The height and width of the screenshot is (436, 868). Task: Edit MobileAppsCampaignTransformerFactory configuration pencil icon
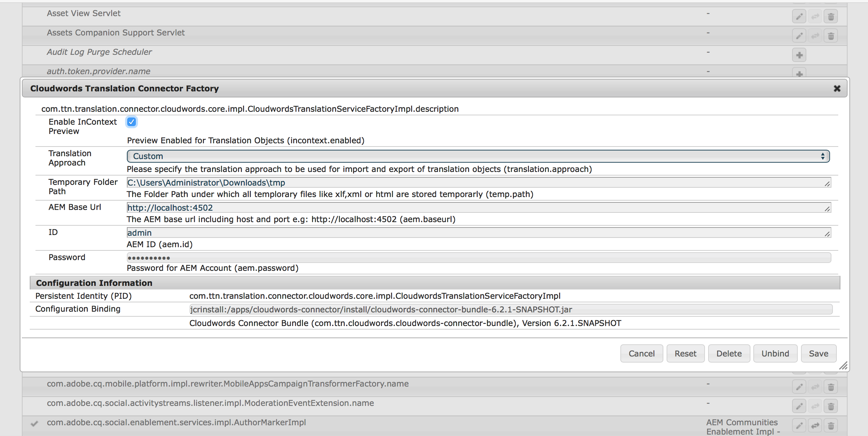(799, 387)
